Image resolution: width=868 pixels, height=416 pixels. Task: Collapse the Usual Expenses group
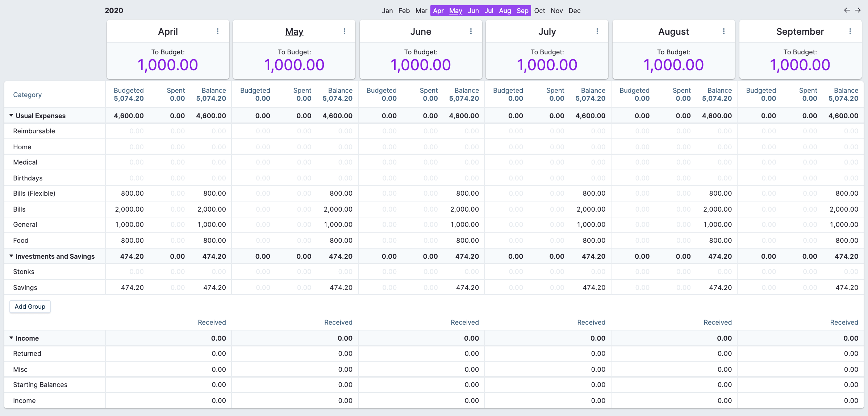pos(11,116)
